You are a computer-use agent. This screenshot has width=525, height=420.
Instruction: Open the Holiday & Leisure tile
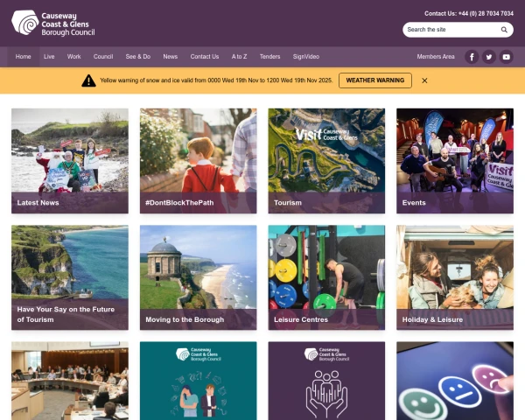[x=455, y=277]
